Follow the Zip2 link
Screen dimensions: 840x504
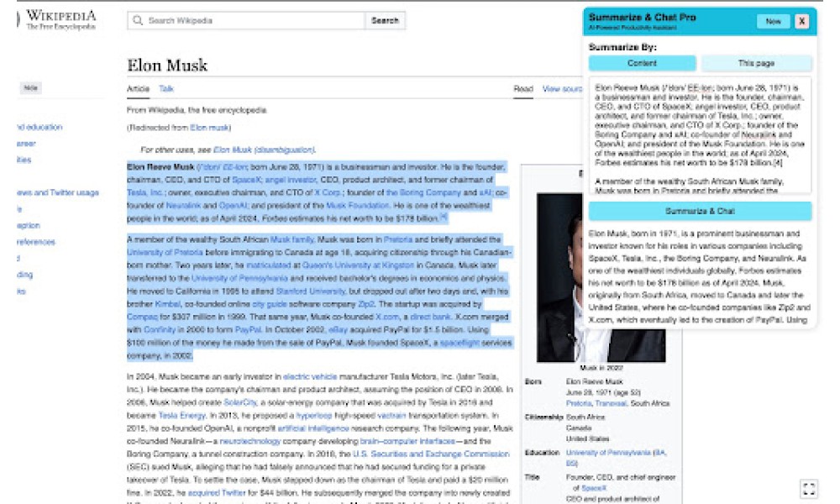coord(366,304)
